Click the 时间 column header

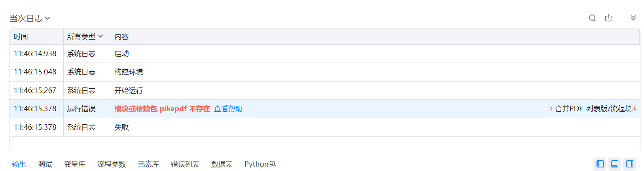tap(21, 37)
